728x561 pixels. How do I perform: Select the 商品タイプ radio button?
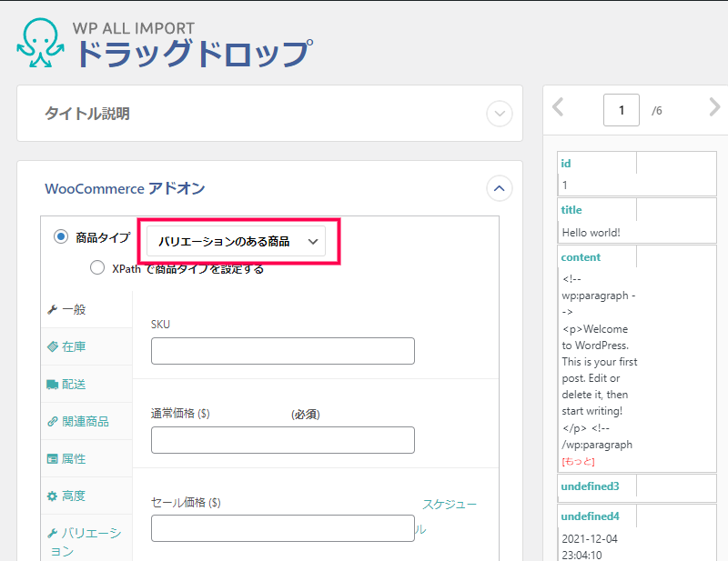click(61, 236)
